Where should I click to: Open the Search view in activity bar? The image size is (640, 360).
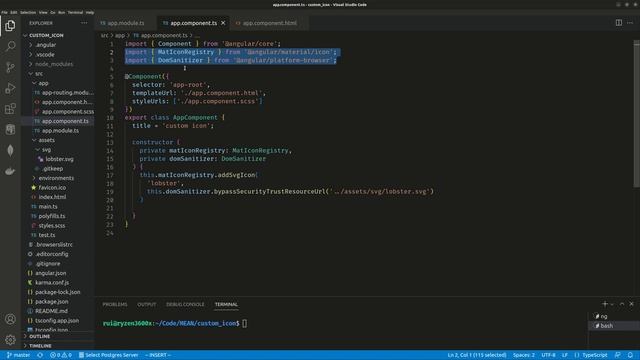(x=10, y=46)
